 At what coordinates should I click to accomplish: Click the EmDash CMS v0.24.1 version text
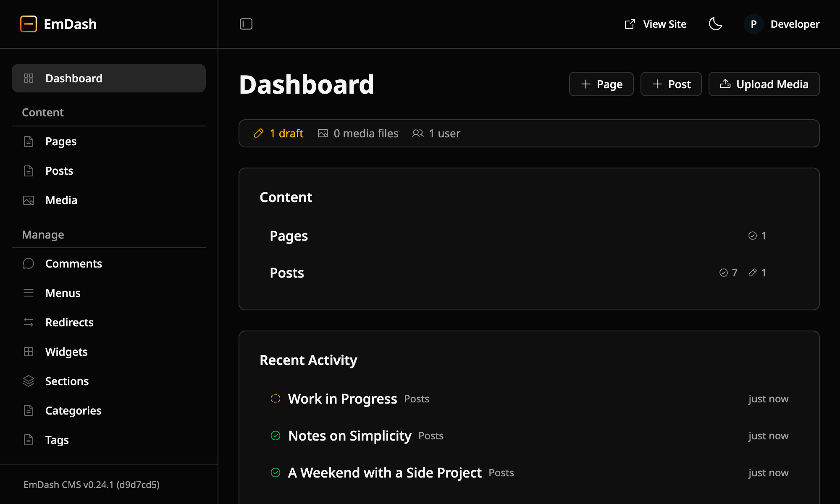click(92, 485)
